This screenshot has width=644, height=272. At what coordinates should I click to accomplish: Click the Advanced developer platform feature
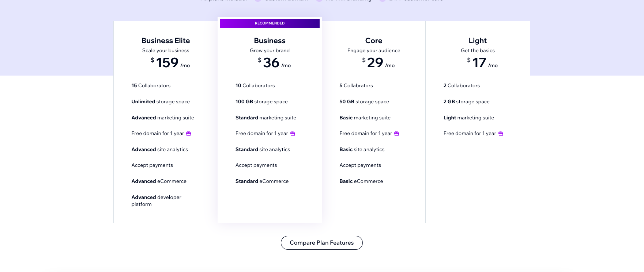156,200
